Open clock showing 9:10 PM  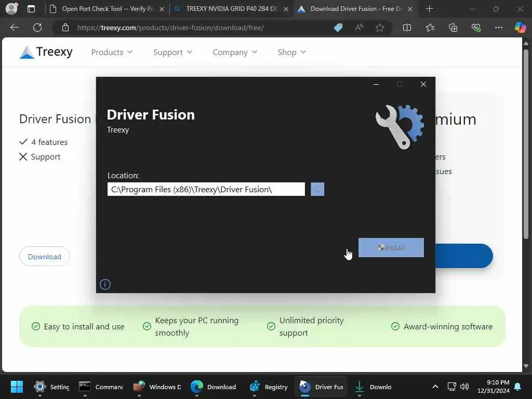click(x=493, y=387)
